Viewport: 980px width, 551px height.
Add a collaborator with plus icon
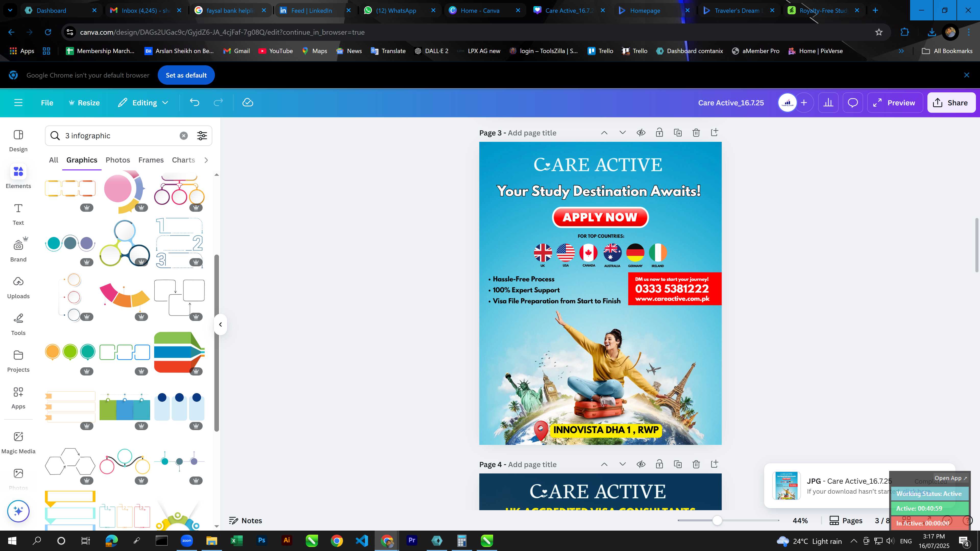coord(804,103)
